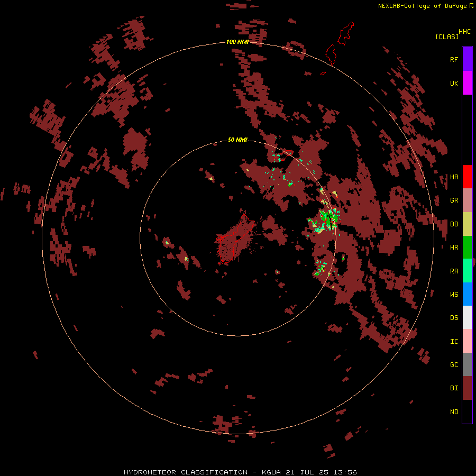
Task: Click the RA legend label
Action: pos(454,271)
